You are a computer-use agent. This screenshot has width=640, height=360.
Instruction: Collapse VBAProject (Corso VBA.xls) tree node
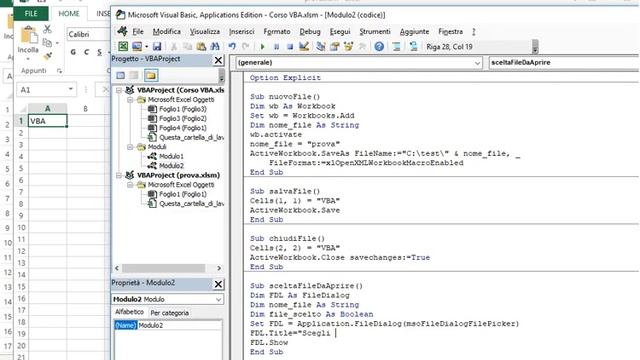tap(119, 90)
